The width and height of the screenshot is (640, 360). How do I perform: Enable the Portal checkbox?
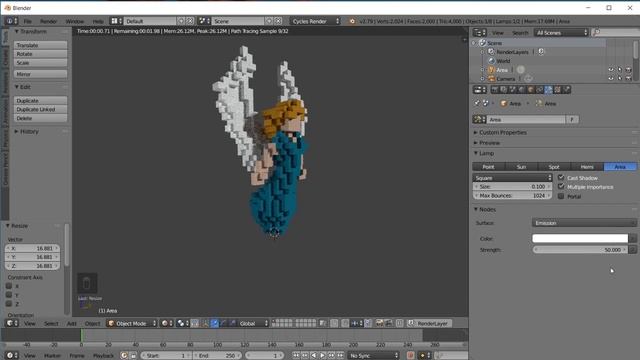point(561,196)
